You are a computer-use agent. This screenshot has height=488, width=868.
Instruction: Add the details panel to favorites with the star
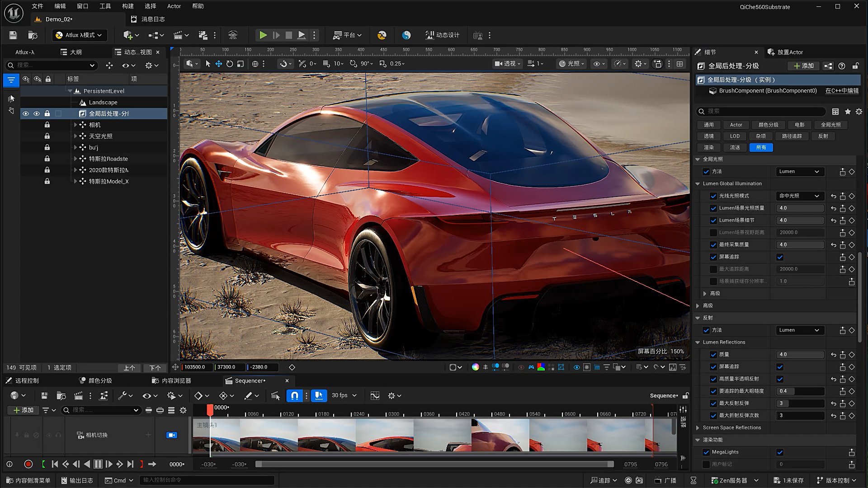848,112
